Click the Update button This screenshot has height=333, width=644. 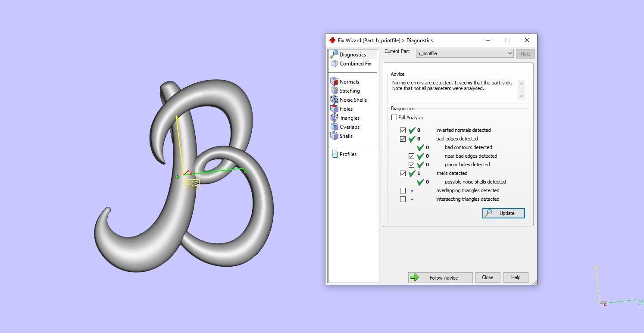click(x=503, y=213)
